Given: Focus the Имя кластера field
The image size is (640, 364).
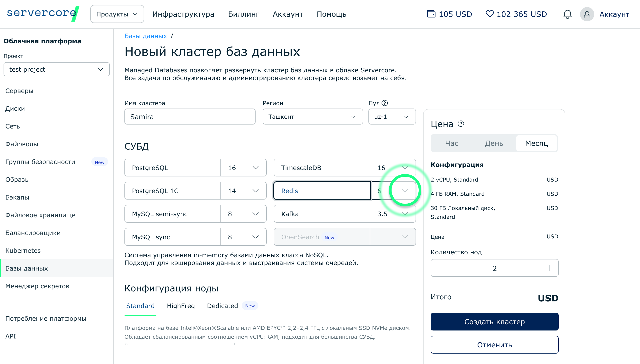Looking at the screenshot, I should tap(190, 117).
